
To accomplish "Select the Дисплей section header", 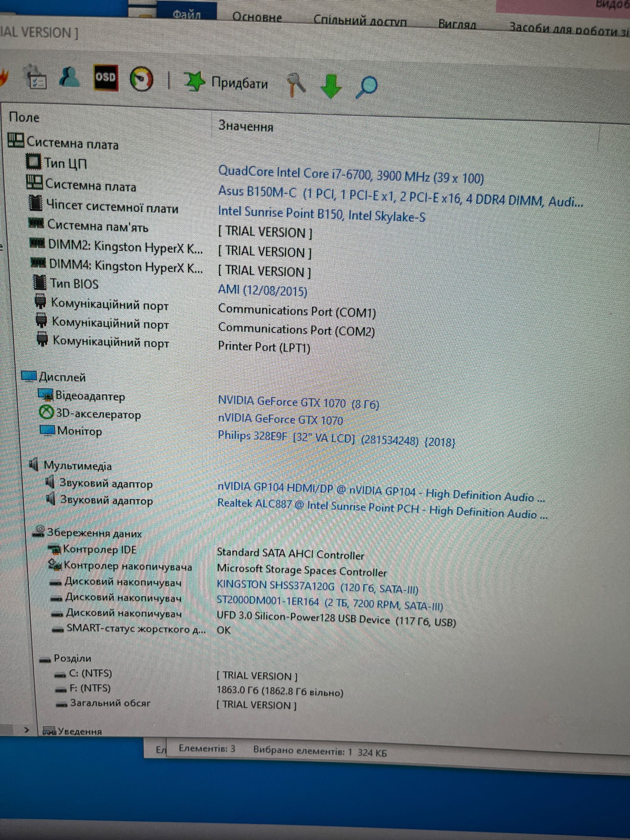I will click(x=54, y=377).
